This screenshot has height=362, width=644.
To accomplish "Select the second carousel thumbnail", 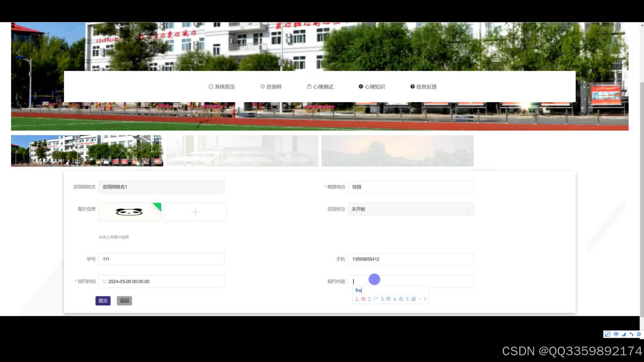I will [242, 151].
